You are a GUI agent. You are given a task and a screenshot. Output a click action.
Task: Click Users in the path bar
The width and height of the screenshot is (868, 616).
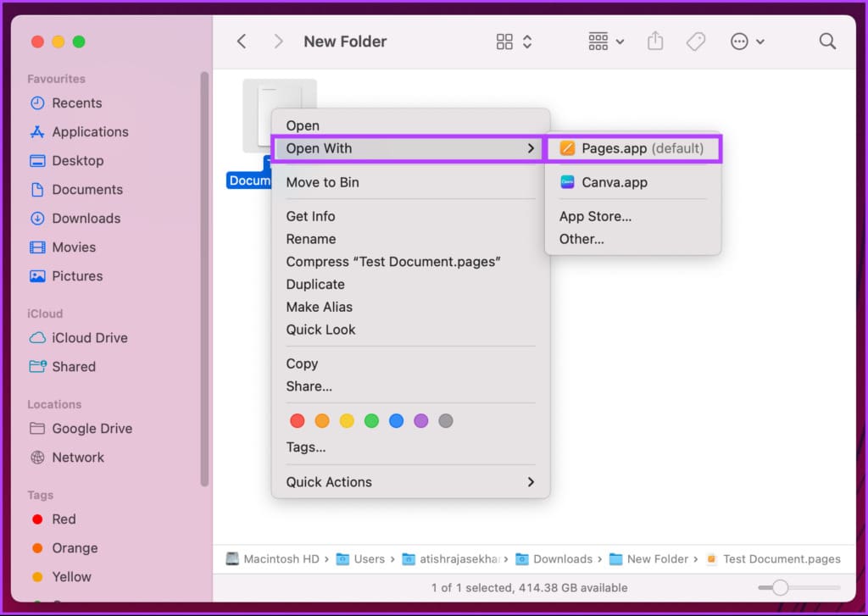tap(361, 559)
